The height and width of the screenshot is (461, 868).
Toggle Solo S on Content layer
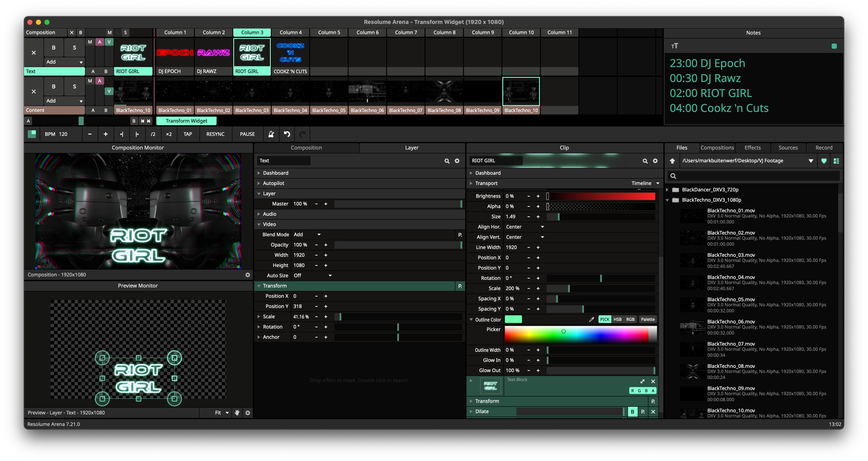click(74, 86)
